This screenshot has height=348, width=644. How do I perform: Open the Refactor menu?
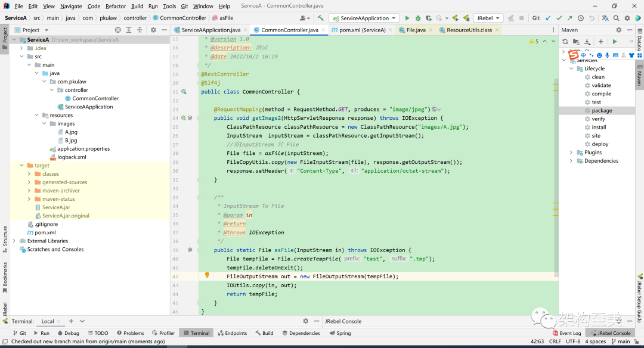(116, 6)
